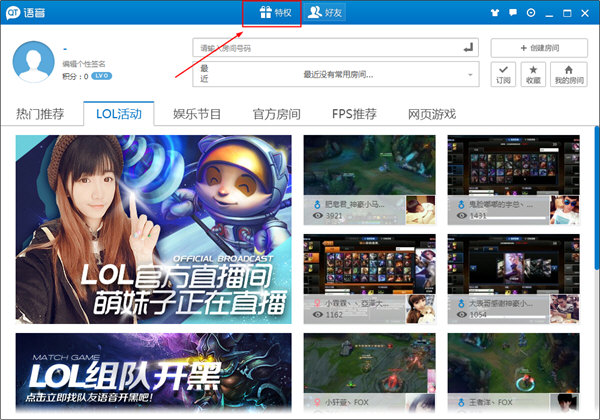Click 编辑个性签名 to edit signature
The height and width of the screenshot is (420, 600).
84,63
